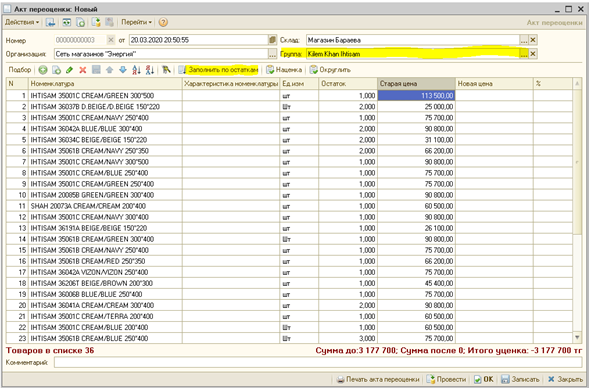The height and width of the screenshot is (388, 591).
Task: Open the Организация selection ellipsis button
Action: tap(273, 54)
